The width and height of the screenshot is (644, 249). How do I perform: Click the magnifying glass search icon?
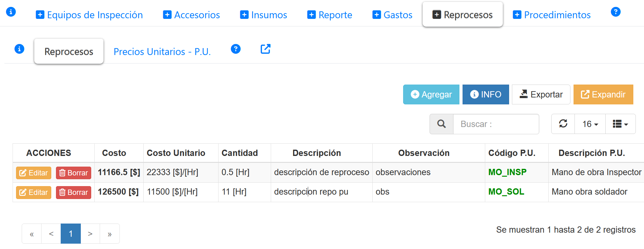[x=441, y=124]
